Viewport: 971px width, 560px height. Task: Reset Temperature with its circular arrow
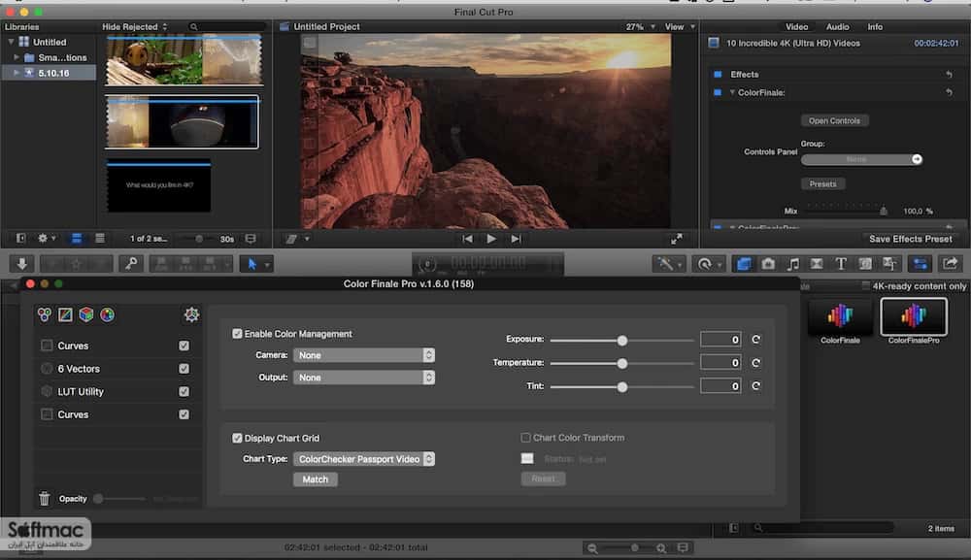tap(756, 363)
